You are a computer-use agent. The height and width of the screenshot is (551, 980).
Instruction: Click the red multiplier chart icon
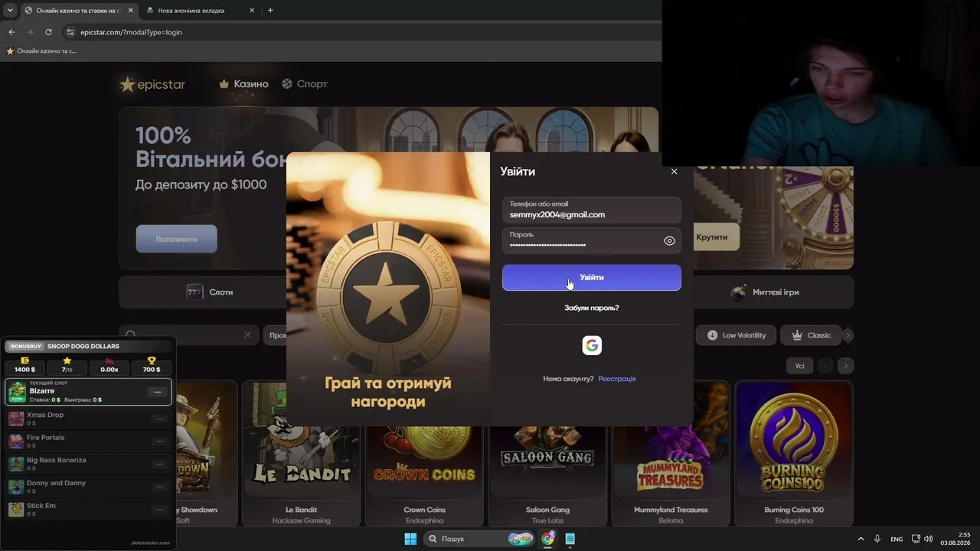(x=109, y=360)
